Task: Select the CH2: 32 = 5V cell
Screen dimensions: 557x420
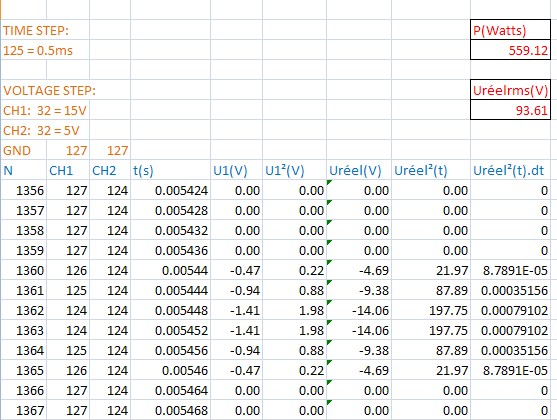Action: pos(23,130)
